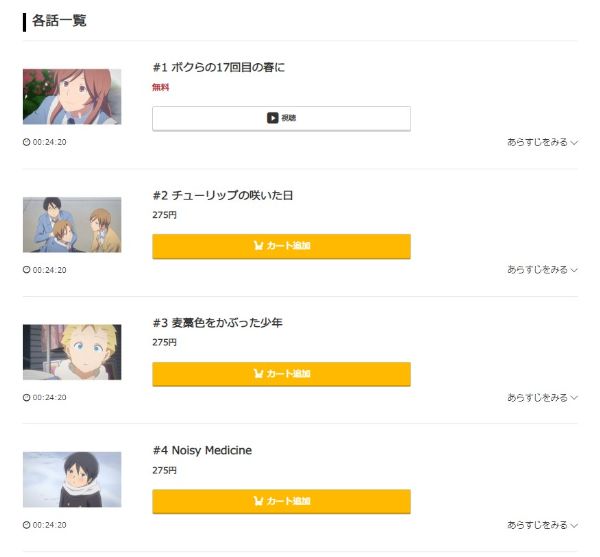Expand synopsis for Noisy Medicine
The image size is (600, 557).
[x=542, y=525]
